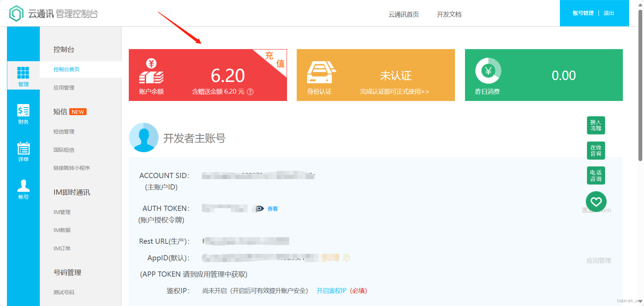Click the help question mark beside 含赠送金额
The width and height of the screenshot is (644, 306).
250,92
